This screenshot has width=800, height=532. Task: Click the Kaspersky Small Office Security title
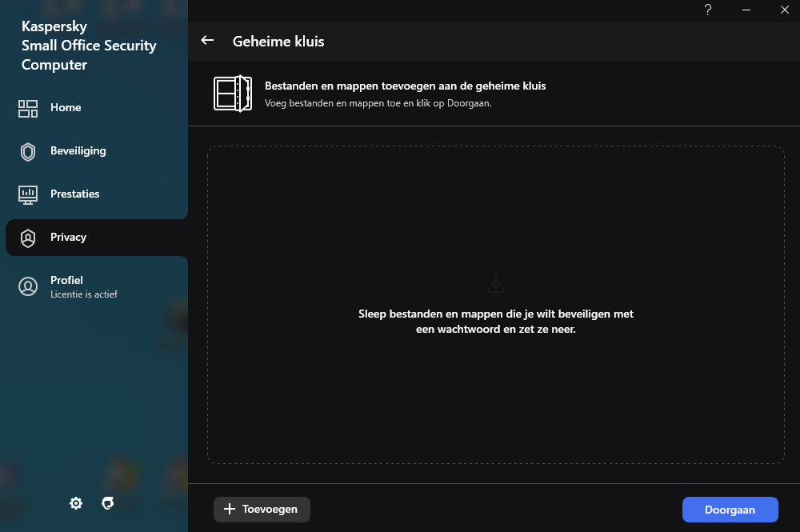coord(89,46)
